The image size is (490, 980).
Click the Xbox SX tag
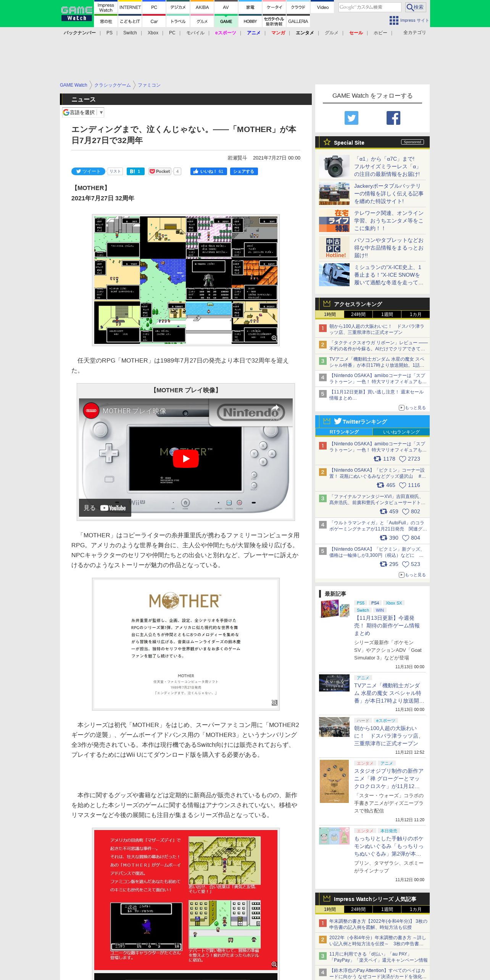pyautogui.click(x=393, y=603)
